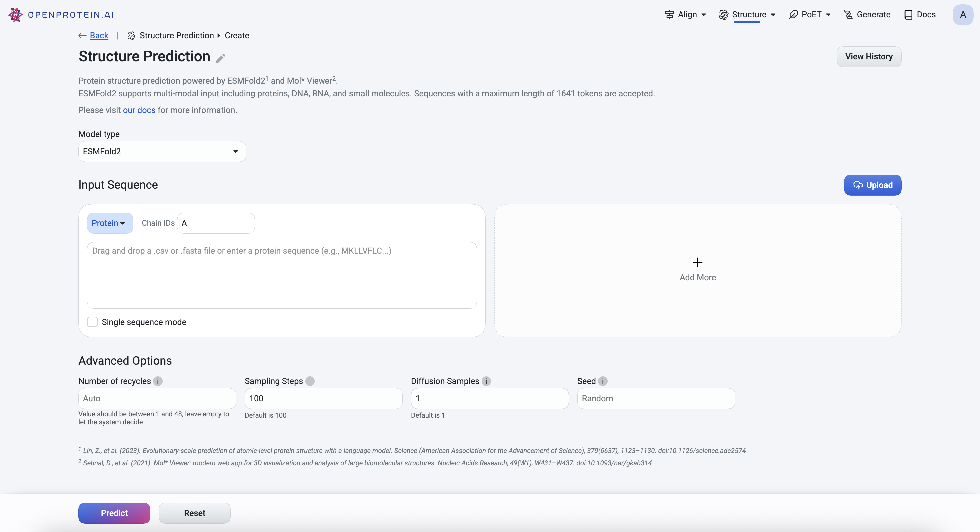Expand the PoET menu arrow
The image size is (980, 532).
[x=828, y=15]
